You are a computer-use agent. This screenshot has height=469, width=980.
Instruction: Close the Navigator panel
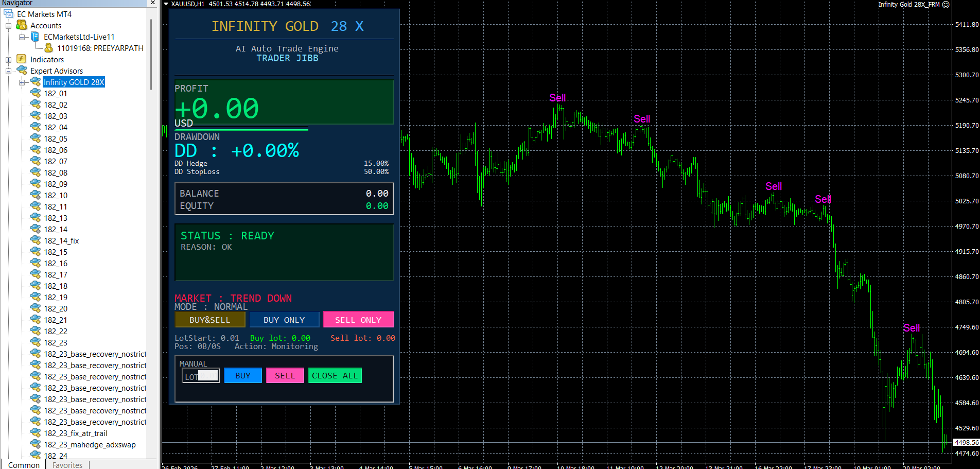click(x=153, y=3)
